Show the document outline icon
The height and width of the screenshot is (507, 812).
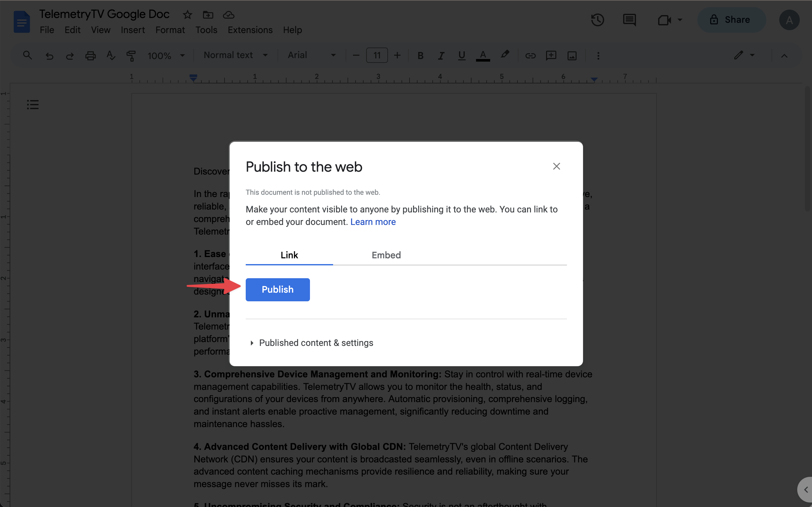(32, 105)
